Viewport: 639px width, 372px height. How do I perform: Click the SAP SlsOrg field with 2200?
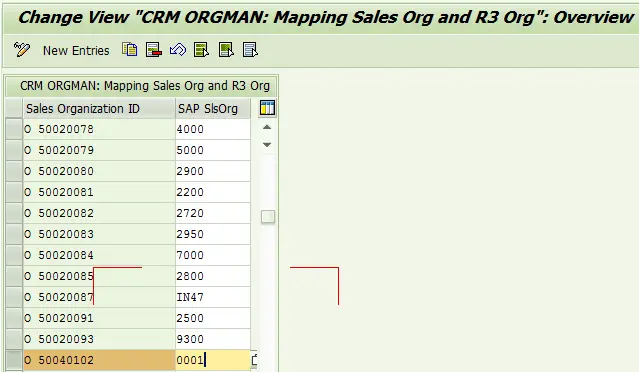point(213,192)
